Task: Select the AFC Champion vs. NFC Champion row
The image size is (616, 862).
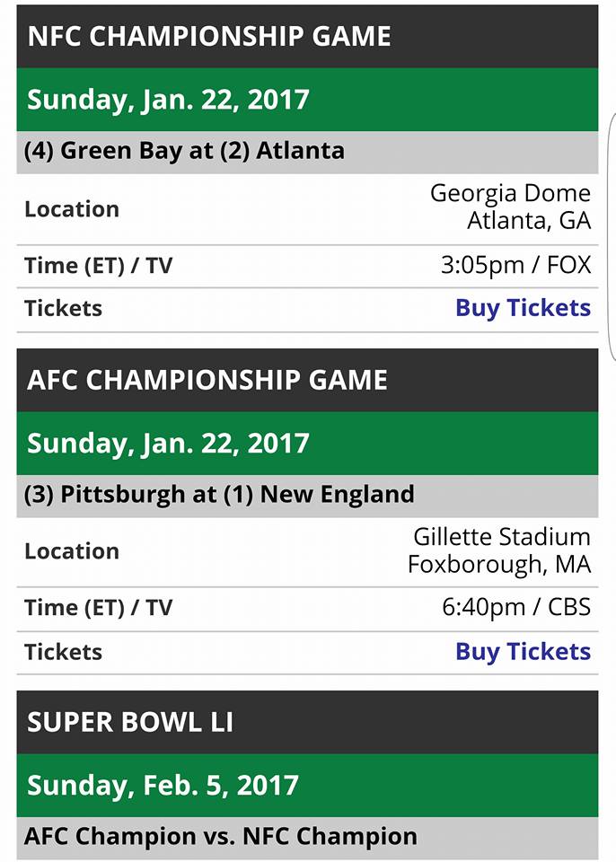Action: [x=221, y=837]
